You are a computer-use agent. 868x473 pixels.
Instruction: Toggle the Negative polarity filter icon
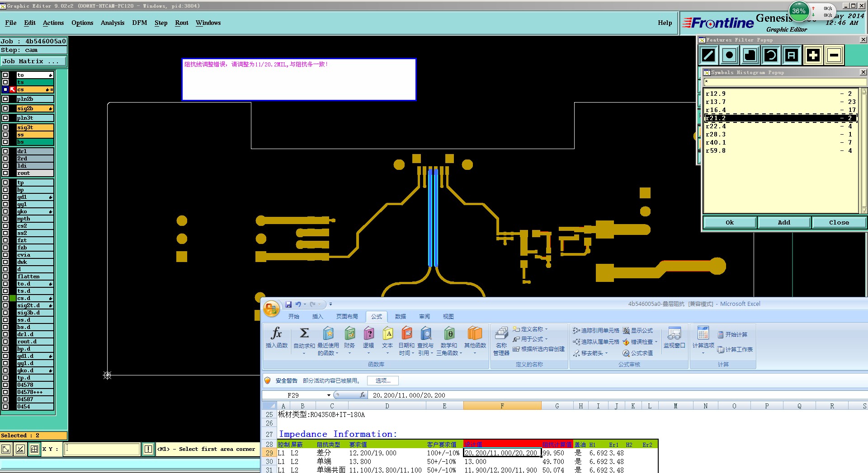(x=834, y=56)
